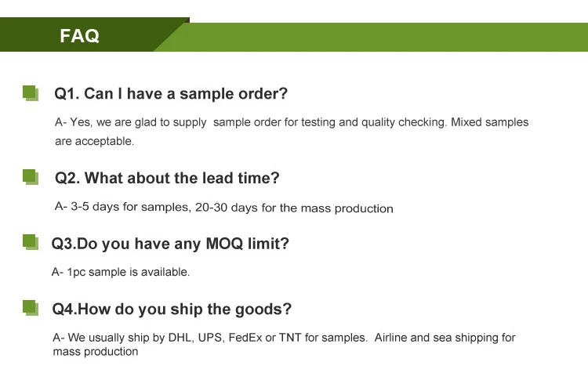Open question "Can I have a sample order?"
This screenshot has height=369, width=588.
171,94
